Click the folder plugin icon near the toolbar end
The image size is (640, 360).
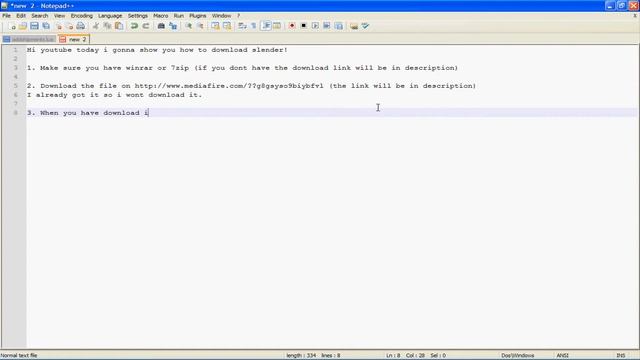point(354,26)
